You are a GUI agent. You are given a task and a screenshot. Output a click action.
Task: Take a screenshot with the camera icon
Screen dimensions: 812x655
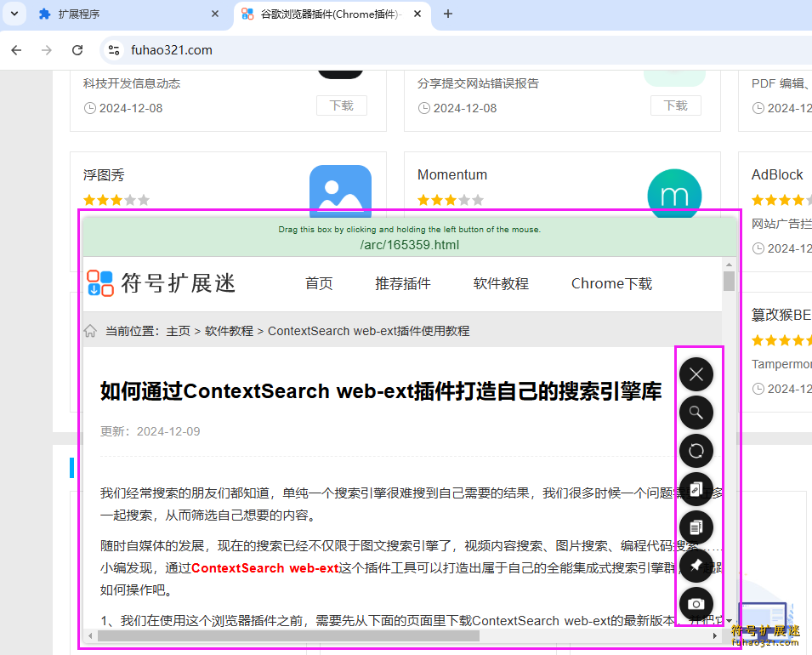pyautogui.click(x=696, y=604)
